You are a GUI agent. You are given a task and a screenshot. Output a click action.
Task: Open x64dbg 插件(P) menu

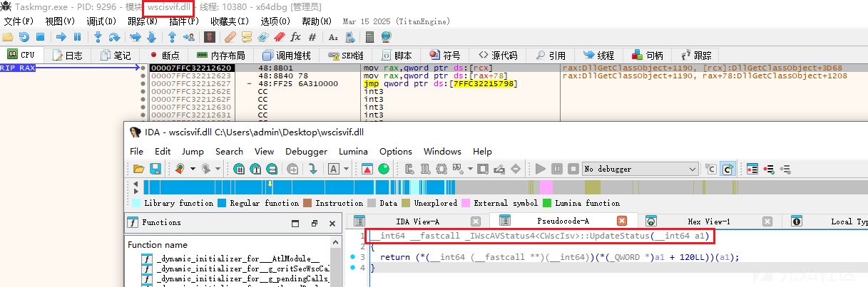(184, 21)
